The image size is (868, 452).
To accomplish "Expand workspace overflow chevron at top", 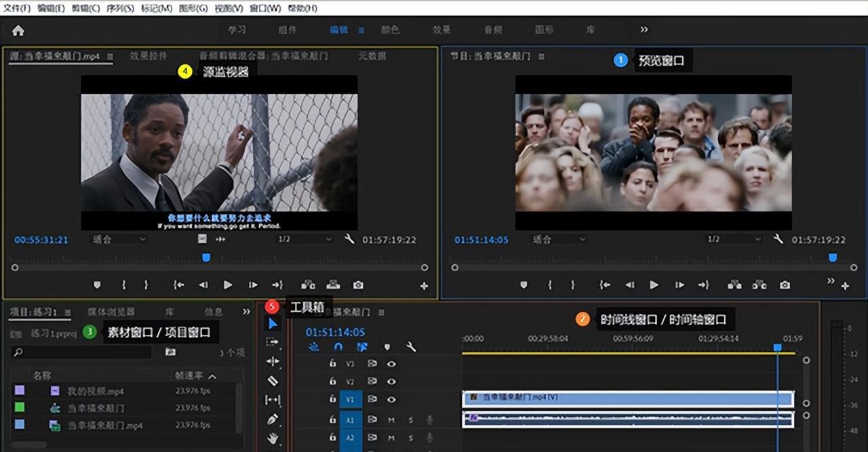I will [x=644, y=30].
